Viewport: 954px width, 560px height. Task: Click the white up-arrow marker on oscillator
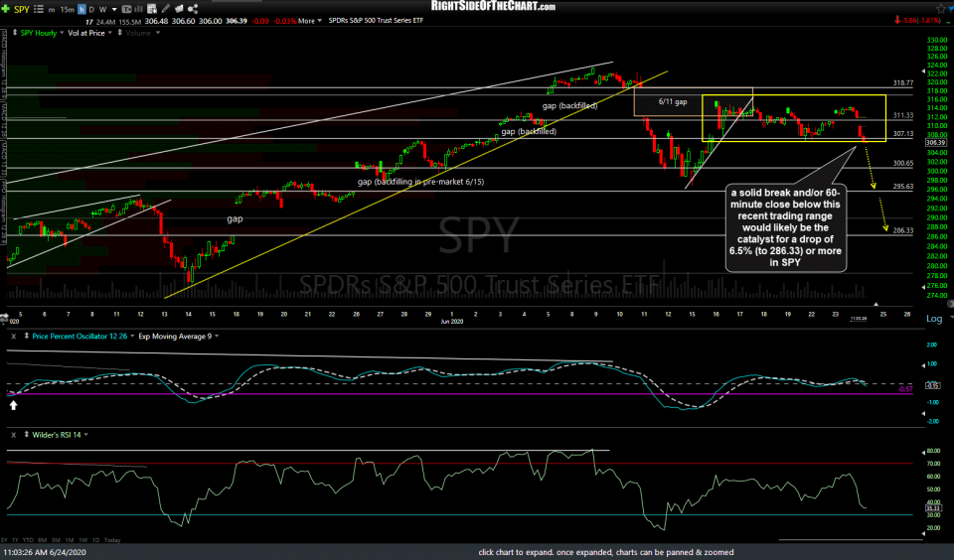(13, 405)
